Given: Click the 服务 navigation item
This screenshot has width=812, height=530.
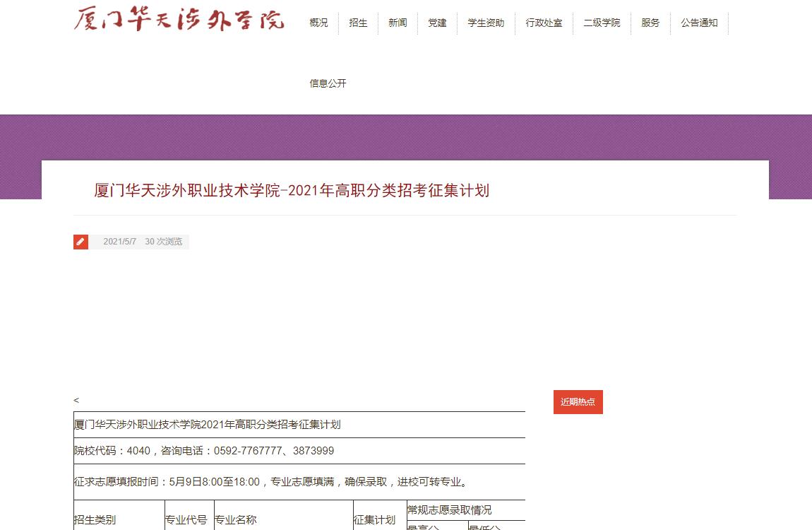Looking at the screenshot, I should [650, 23].
